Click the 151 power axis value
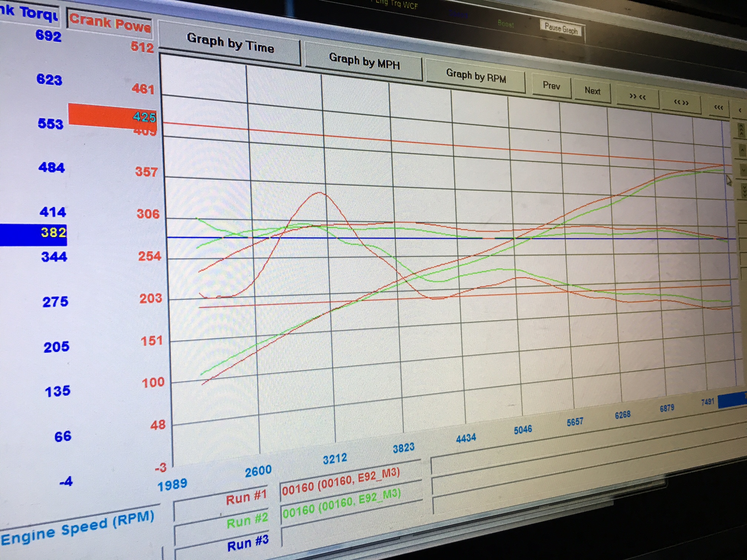This screenshot has width=747, height=560. 152,340
